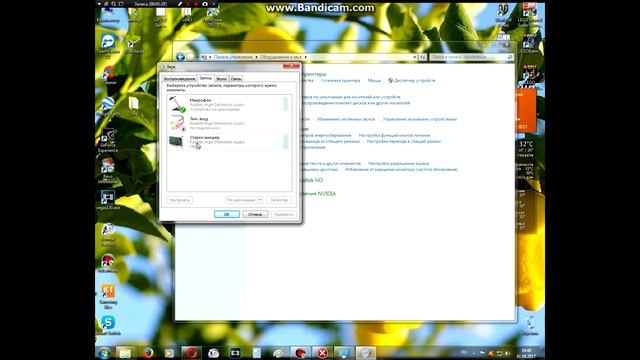
Task: Click the search magnifier icon
Action: point(509,57)
